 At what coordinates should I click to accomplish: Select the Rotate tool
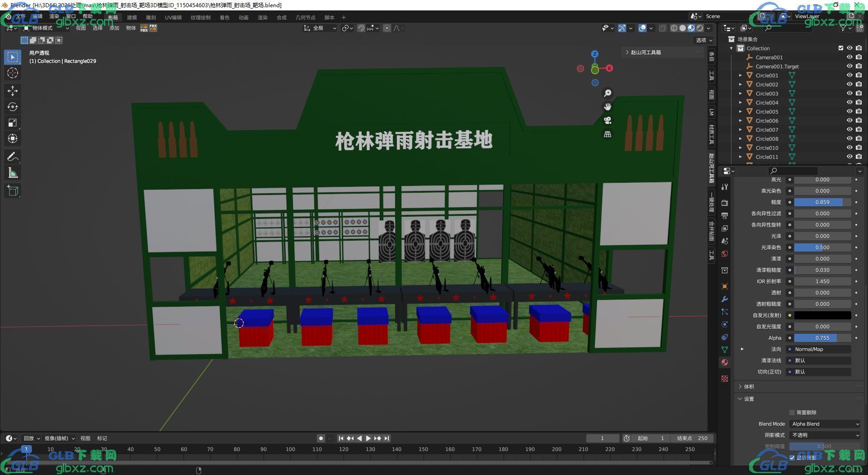pos(12,107)
